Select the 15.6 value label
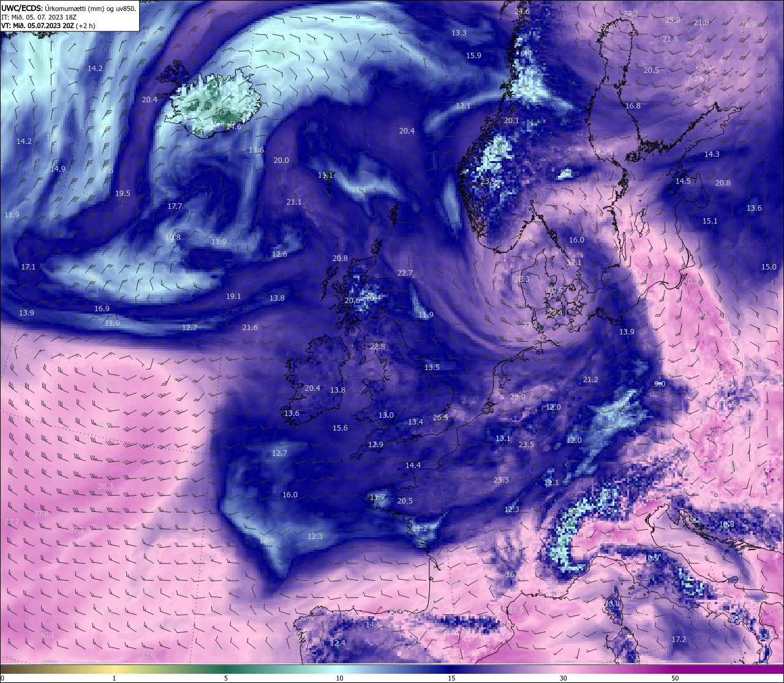Viewport: 784px width, 683px height. [340, 428]
